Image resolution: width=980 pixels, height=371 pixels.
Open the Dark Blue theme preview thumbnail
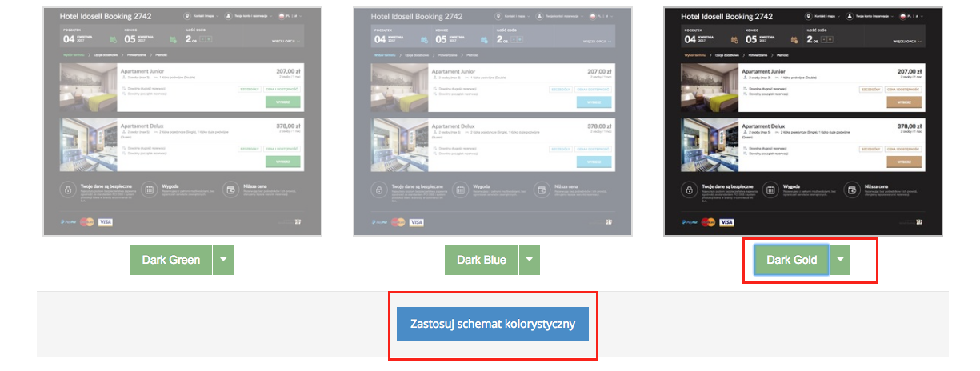pos(493,122)
